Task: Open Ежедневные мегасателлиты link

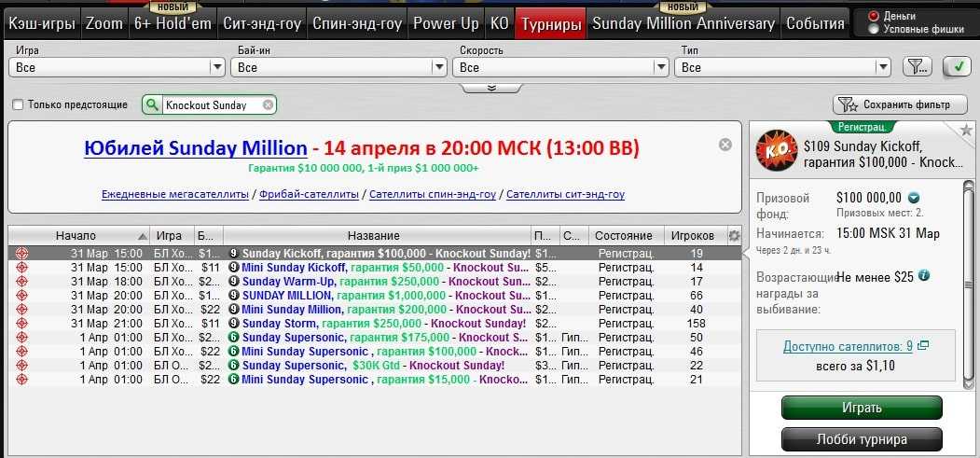Action: (175, 194)
